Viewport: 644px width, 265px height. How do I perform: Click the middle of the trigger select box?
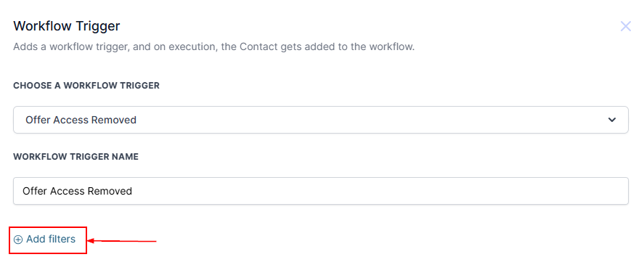[321, 120]
